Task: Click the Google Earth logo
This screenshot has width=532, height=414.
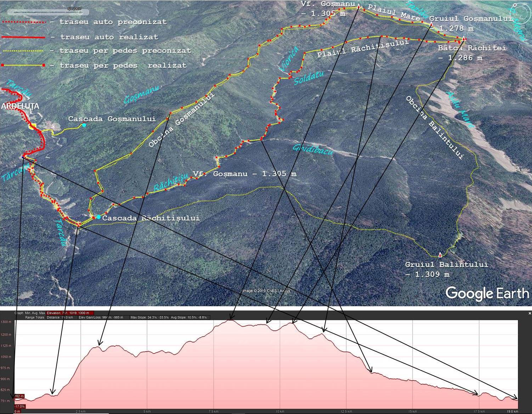Action: (x=487, y=293)
